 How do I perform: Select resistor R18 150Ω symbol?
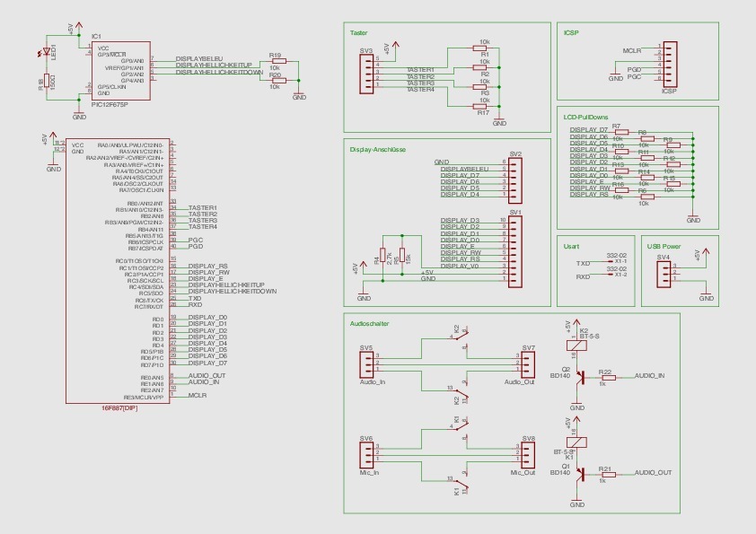tap(47, 81)
